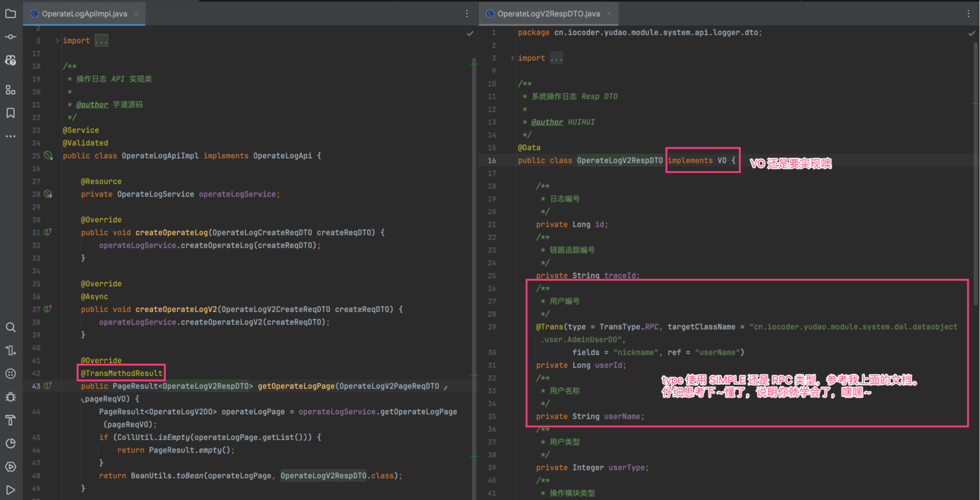Click the implements gutter icon on line 31
Image resolution: width=980 pixels, height=500 pixels.
tap(48, 232)
